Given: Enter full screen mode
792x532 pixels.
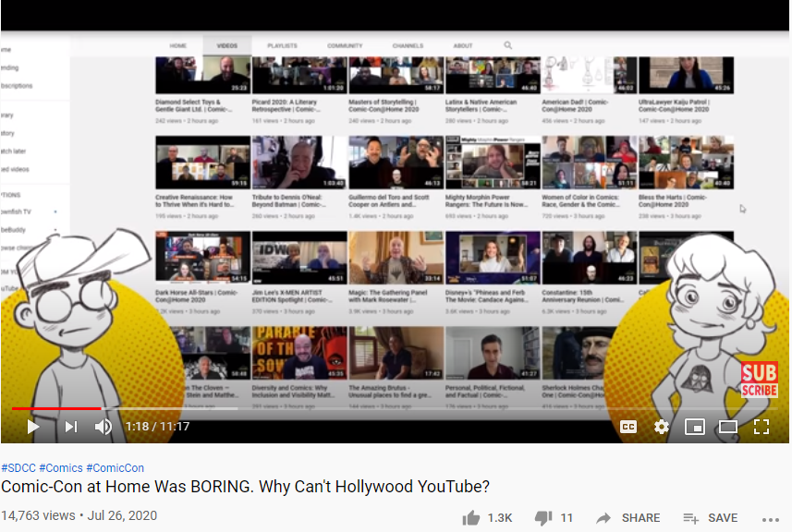Looking at the screenshot, I should point(762,427).
